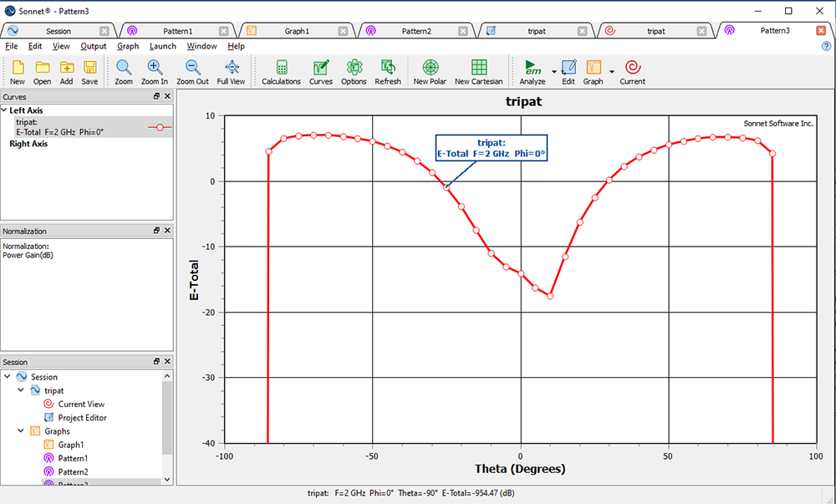The height and width of the screenshot is (504, 836).
Task: Open the Current density viewer
Action: [632, 72]
